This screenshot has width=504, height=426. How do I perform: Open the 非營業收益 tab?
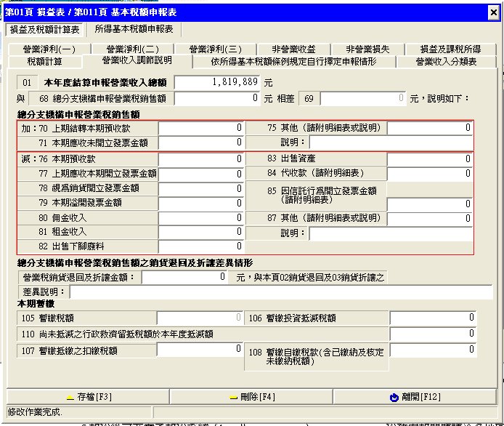coord(293,49)
